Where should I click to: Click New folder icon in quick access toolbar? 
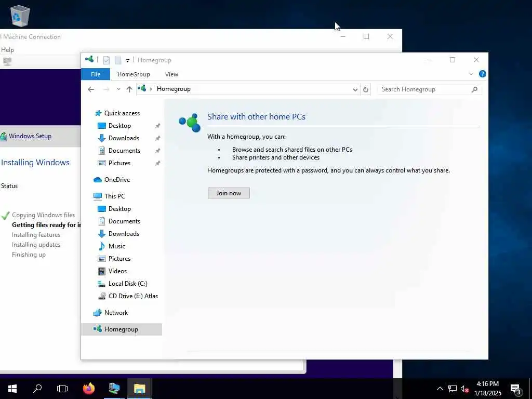(x=118, y=60)
